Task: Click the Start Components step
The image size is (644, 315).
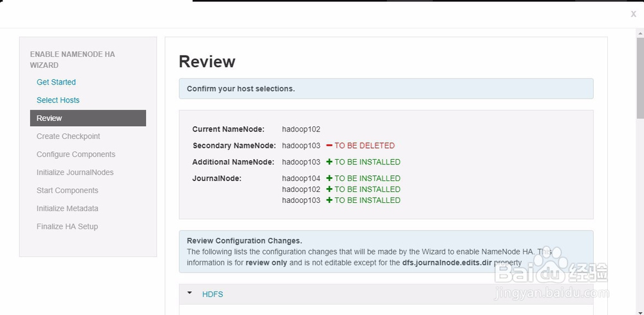Action: tap(68, 191)
